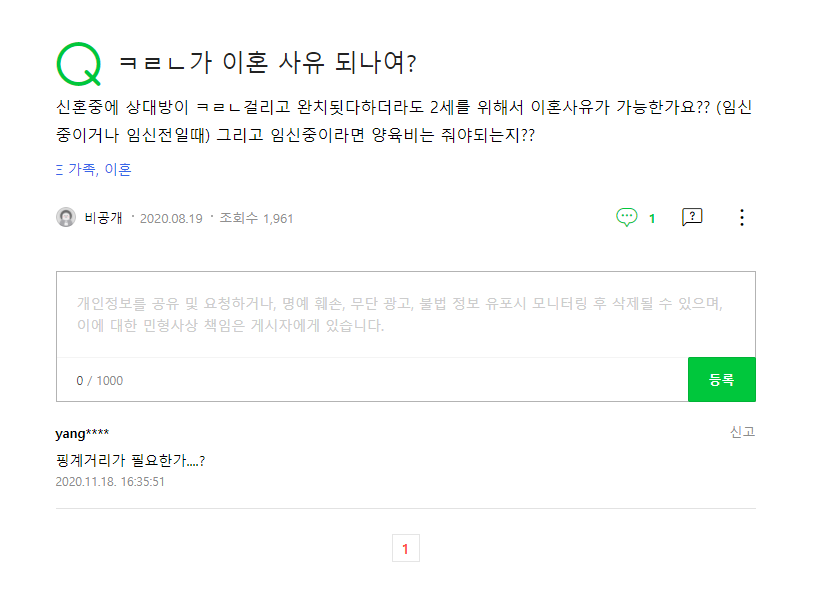Viewport: 821px width, 604px height.
Task: Select page 1 in the pagination
Action: point(405,548)
